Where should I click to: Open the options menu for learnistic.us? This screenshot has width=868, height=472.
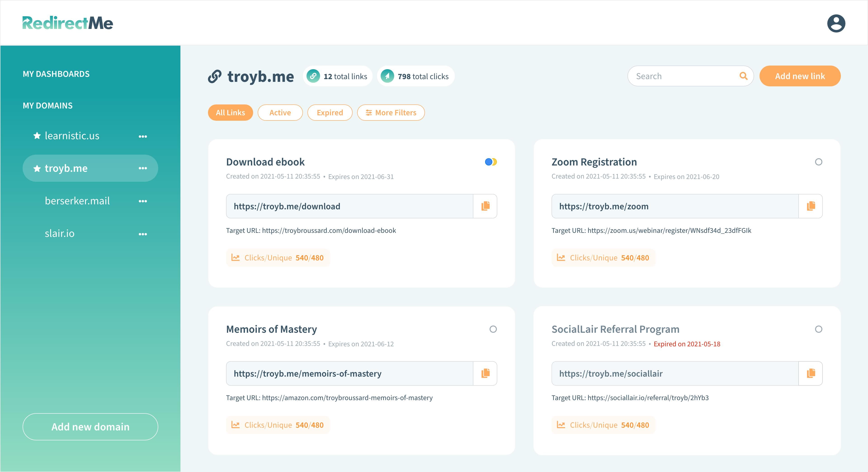pos(143,137)
